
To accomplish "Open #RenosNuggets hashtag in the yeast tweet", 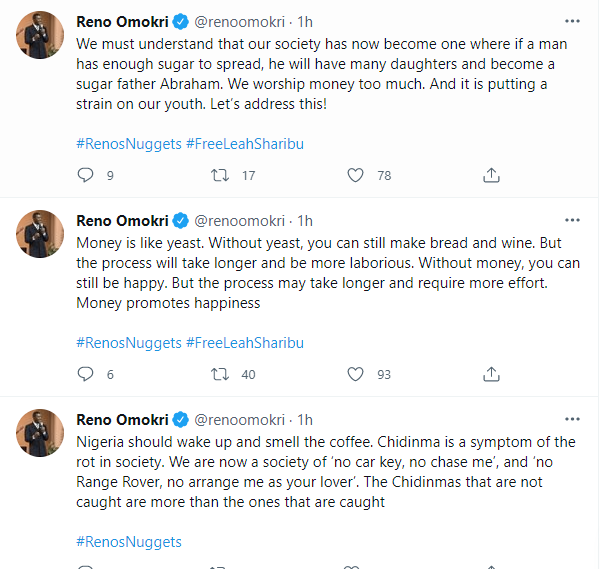I will tap(129, 342).
